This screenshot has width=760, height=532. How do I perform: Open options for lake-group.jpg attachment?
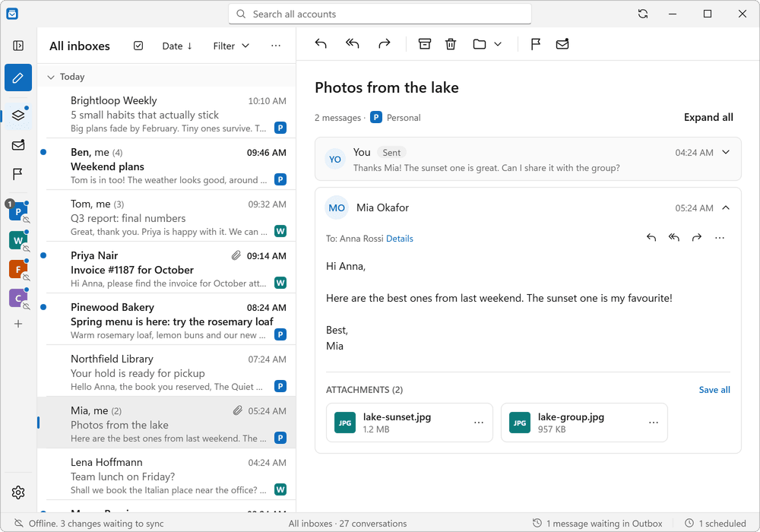[654, 423]
